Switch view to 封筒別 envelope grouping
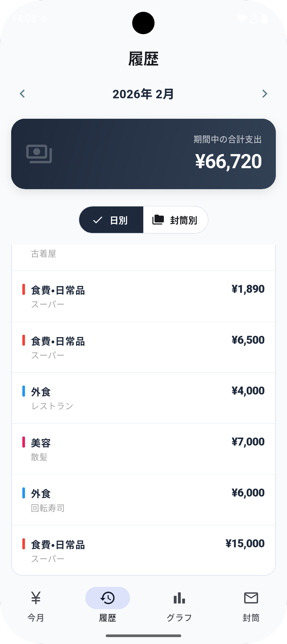Screen dimensions: 287x644 [x=175, y=220]
